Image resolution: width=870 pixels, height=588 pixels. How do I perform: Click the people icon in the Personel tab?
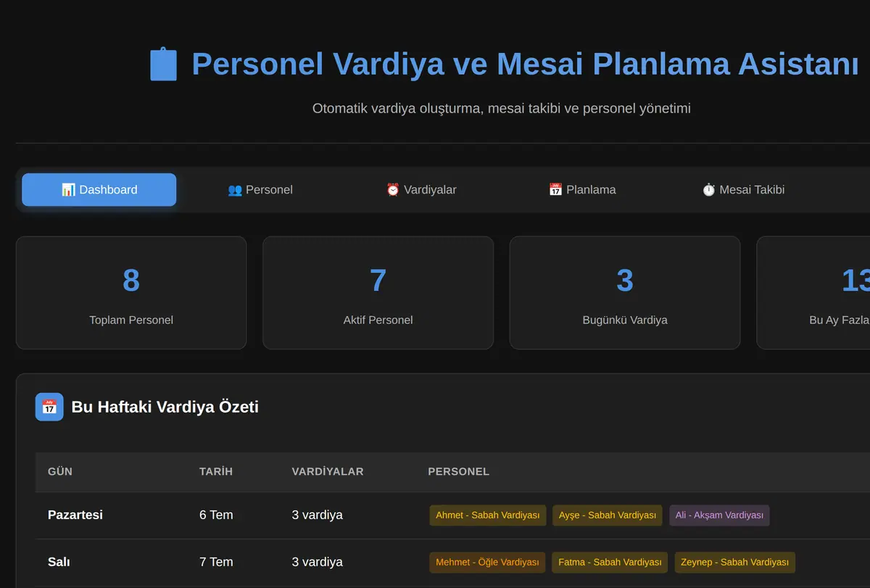coord(235,190)
